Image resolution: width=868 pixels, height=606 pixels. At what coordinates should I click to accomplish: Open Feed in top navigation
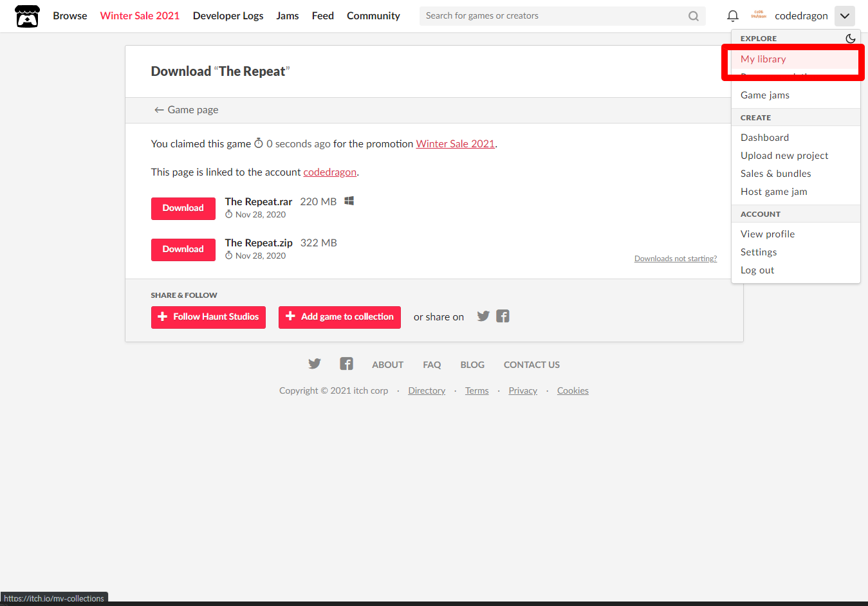point(323,15)
